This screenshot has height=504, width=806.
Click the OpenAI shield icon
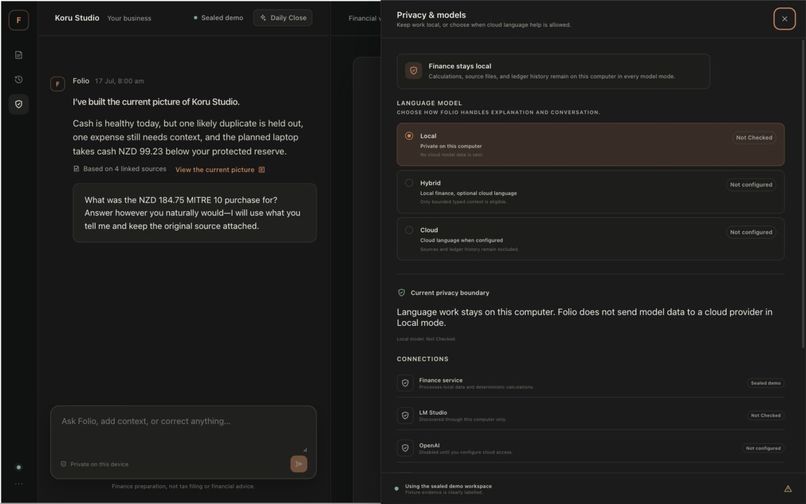click(x=405, y=448)
